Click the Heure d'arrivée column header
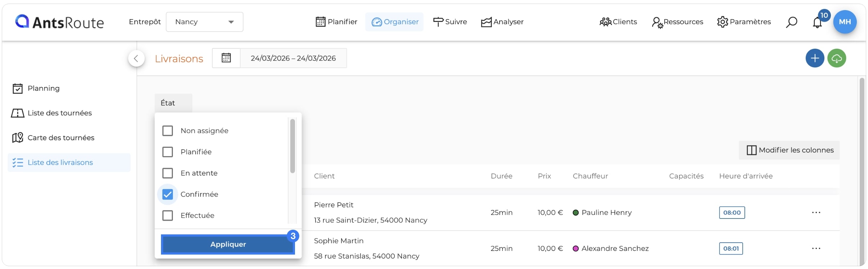The height and width of the screenshot is (269, 868). tap(746, 176)
